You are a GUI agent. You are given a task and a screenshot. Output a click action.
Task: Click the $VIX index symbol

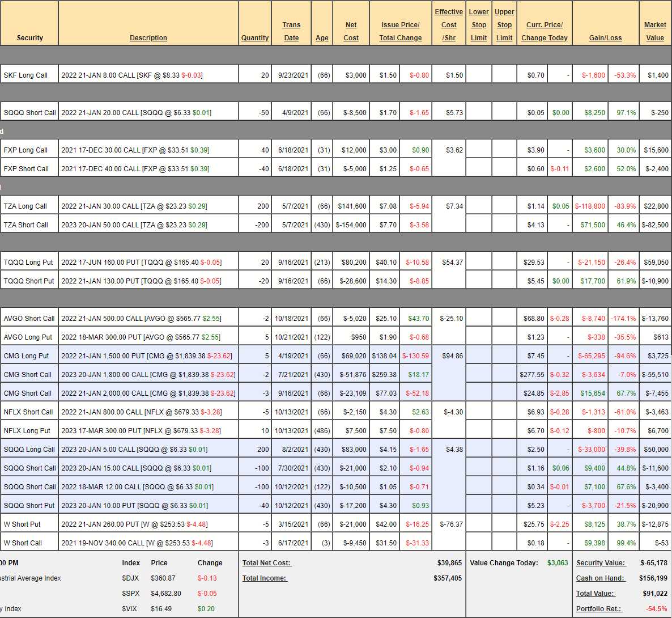coord(130,609)
